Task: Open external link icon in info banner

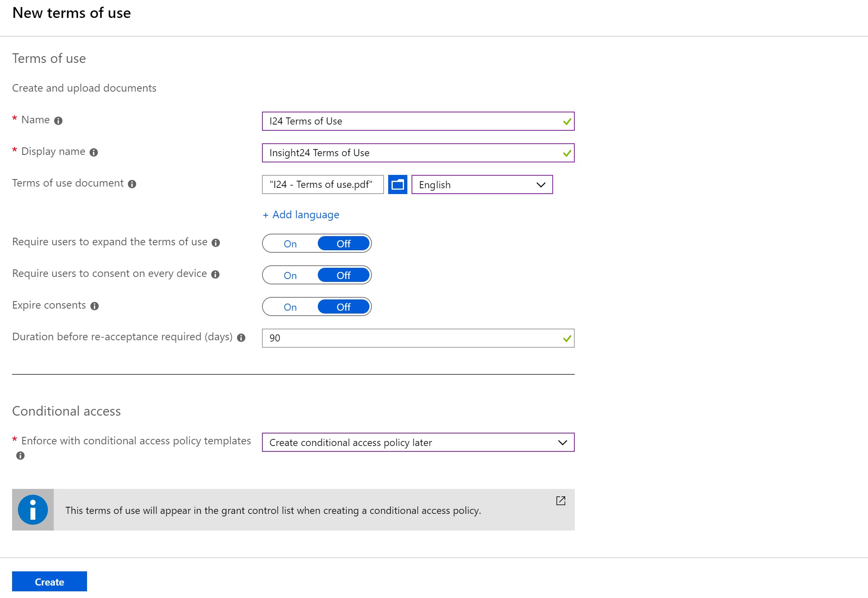Action: point(561,501)
